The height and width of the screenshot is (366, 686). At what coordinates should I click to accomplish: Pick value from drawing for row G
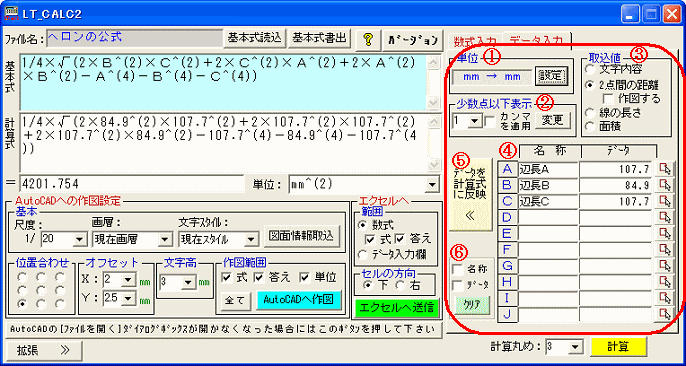[665, 266]
